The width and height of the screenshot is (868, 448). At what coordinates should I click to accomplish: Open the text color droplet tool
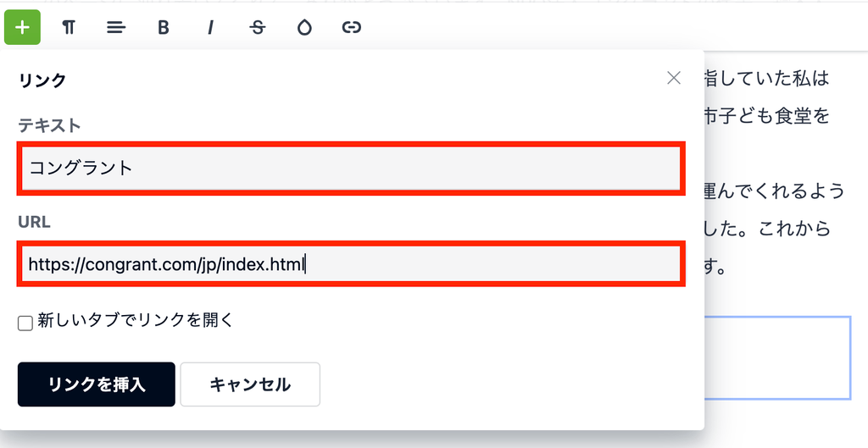pyautogui.click(x=304, y=27)
